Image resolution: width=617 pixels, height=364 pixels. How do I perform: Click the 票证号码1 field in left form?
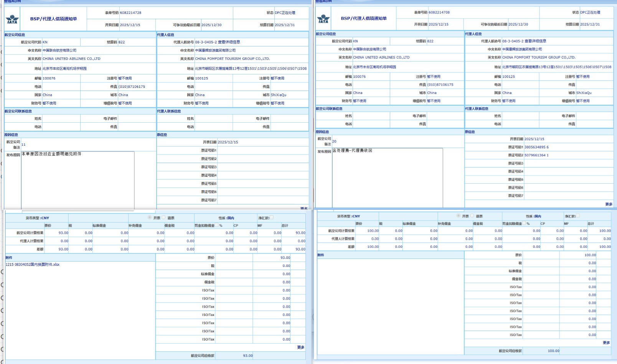click(263, 150)
